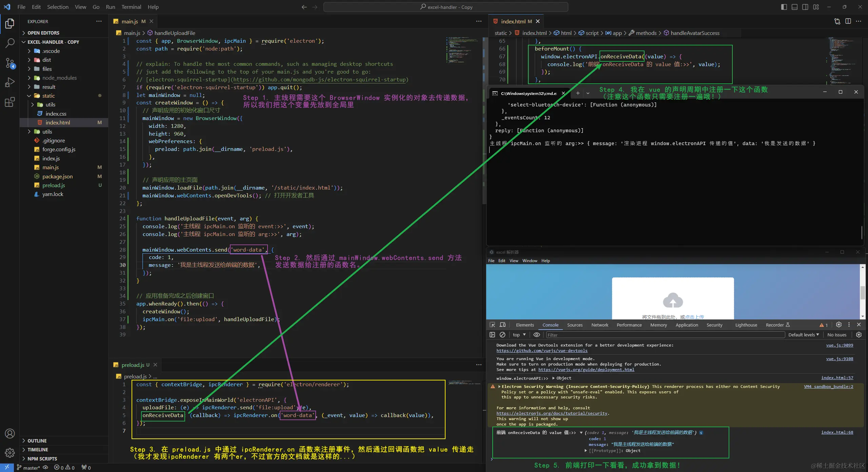Image resolution: width=868 pixels, height=472 pixels.
Task: Split the index.html editor right
Action: 848,21
